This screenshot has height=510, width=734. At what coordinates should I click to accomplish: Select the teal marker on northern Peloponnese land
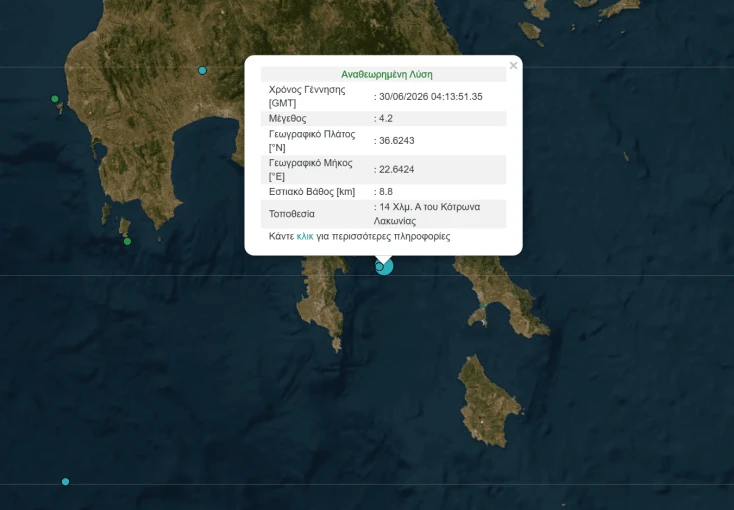point(202,70)
